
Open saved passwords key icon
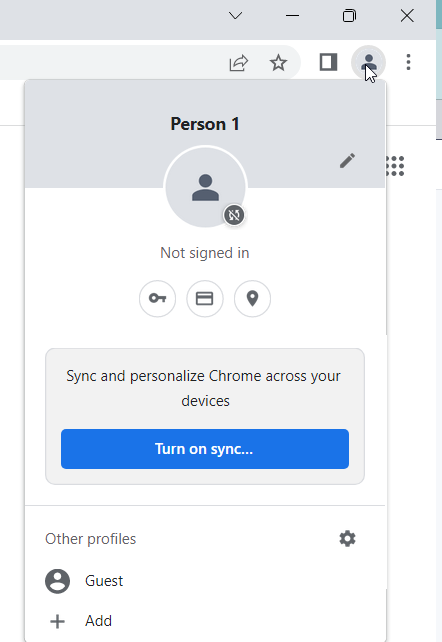pyautogui.click(x=158, y=298)
